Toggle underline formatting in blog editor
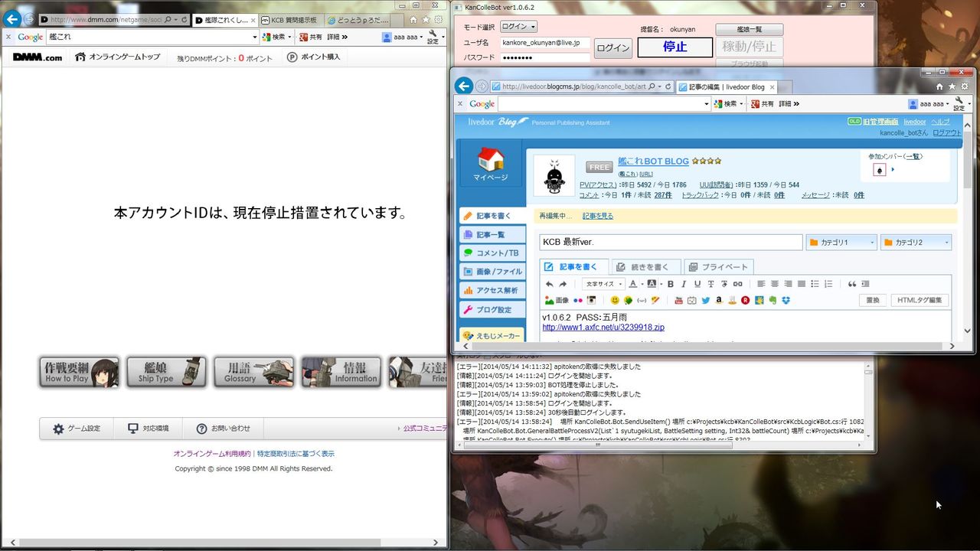This screenshot has width=980, height=551. click(697, 284)
